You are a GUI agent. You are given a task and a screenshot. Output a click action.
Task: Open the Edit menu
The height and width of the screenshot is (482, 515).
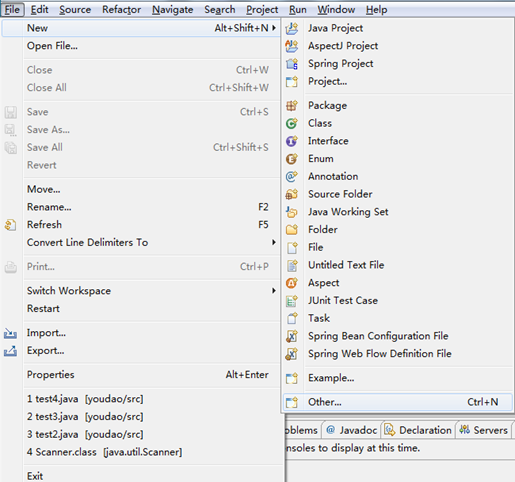pos(39,9)
